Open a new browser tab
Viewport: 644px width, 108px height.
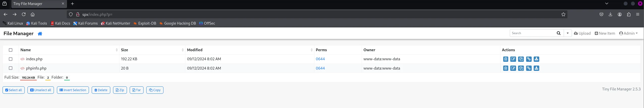(x=73, y=4)
